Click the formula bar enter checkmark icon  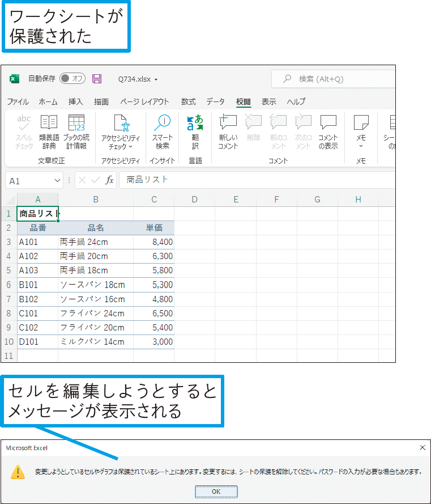pyautogui.click(x=95, y=180)
